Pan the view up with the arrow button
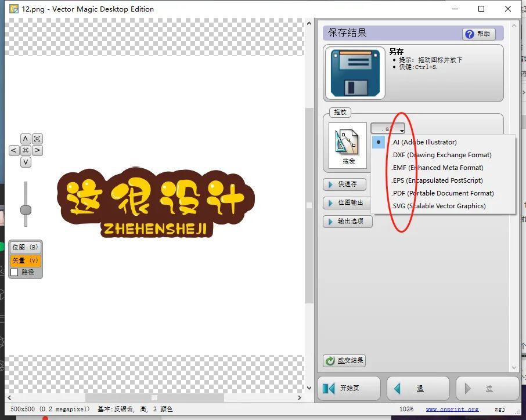This screenshot has height=420, width=526. 26,139
